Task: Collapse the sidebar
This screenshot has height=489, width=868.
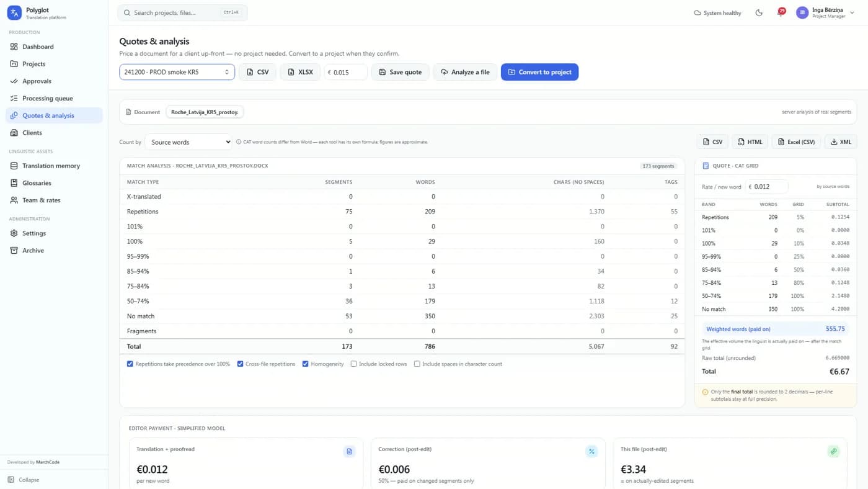Action: (25, 480)
